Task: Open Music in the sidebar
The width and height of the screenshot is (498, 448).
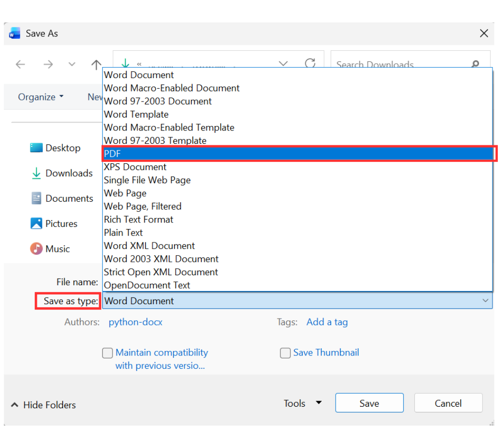Action: 50,249
